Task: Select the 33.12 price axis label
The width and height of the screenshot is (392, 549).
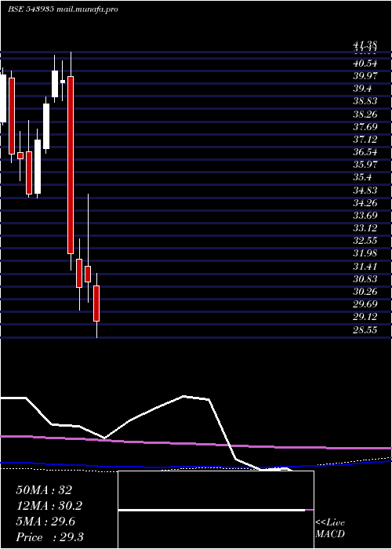Action: click(x=365, y=228)
